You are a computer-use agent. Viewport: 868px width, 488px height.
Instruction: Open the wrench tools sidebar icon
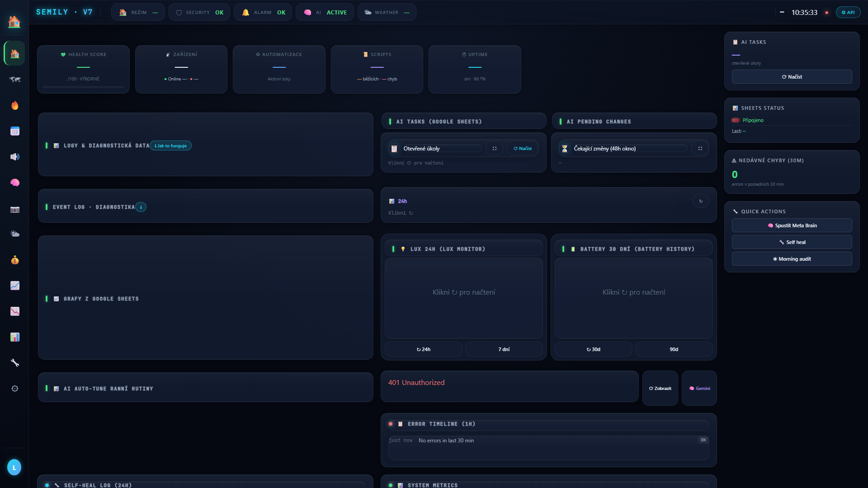(14, 363)
